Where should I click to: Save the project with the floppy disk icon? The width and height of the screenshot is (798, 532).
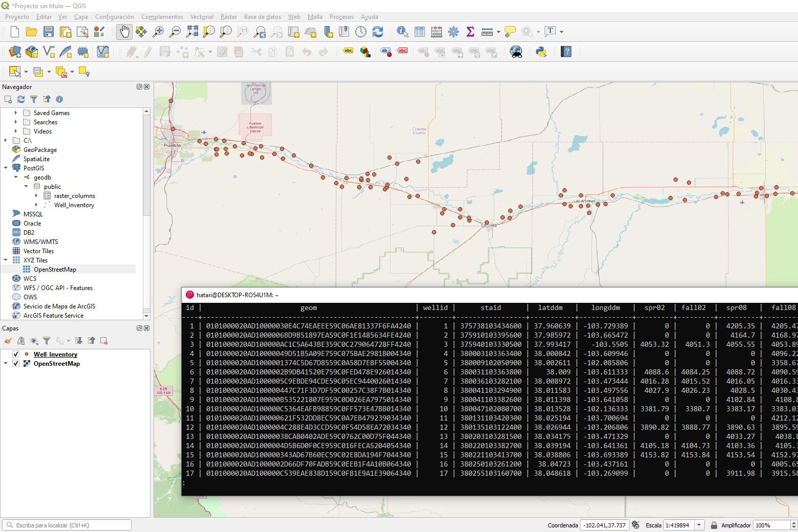click(49, 32)
